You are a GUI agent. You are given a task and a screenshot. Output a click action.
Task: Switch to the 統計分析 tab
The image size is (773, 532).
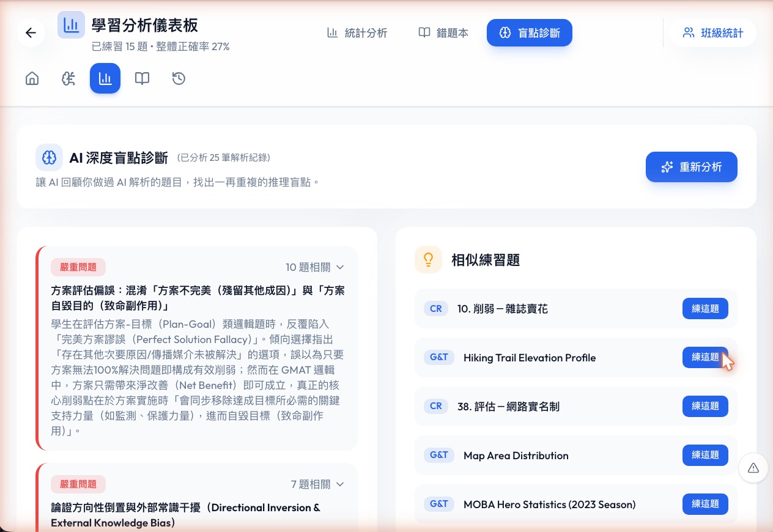click(357, 33)
